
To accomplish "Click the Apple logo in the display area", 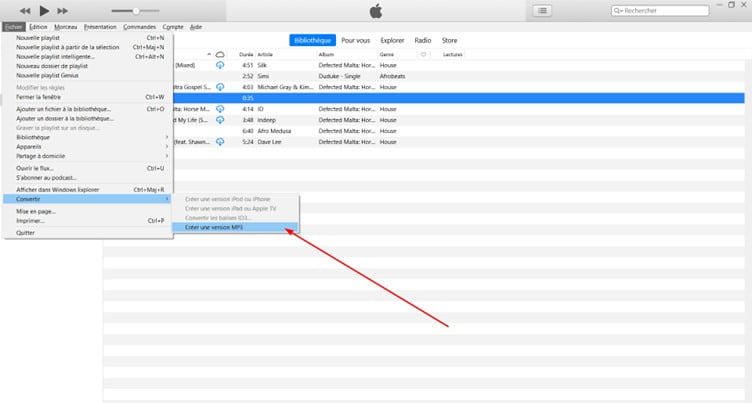I will 376,11.
